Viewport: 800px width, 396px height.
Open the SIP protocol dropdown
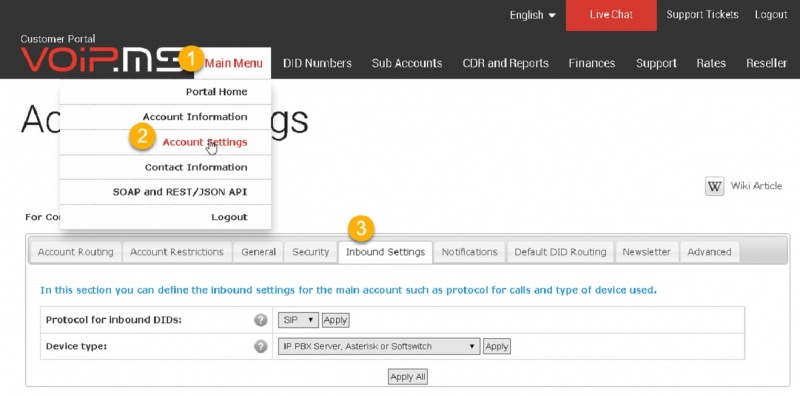(x=298, y=320)
